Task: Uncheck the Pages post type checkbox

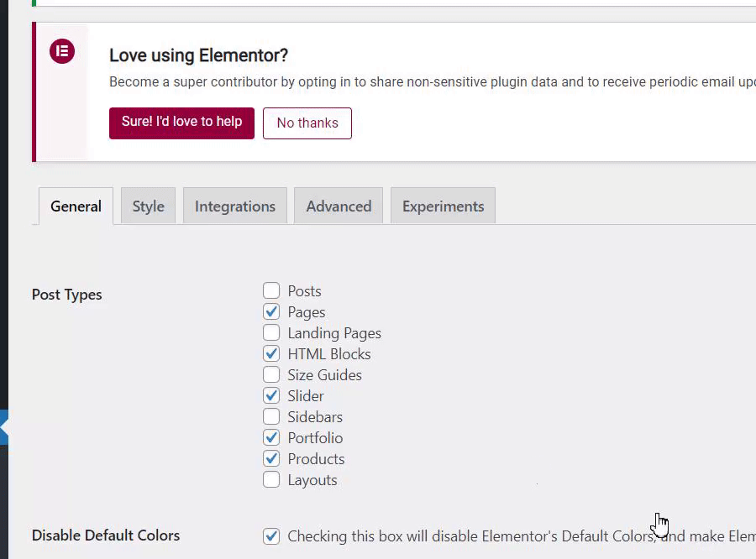Action: (x=271, y=312)
